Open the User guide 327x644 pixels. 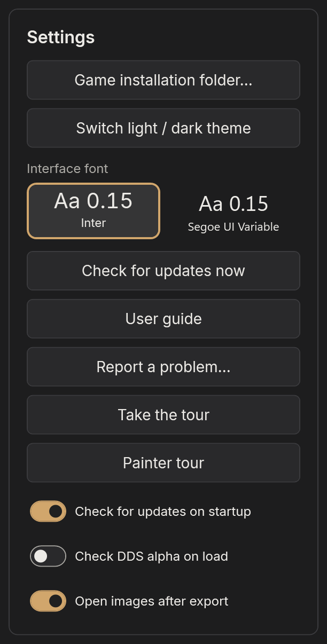[163, 319]
